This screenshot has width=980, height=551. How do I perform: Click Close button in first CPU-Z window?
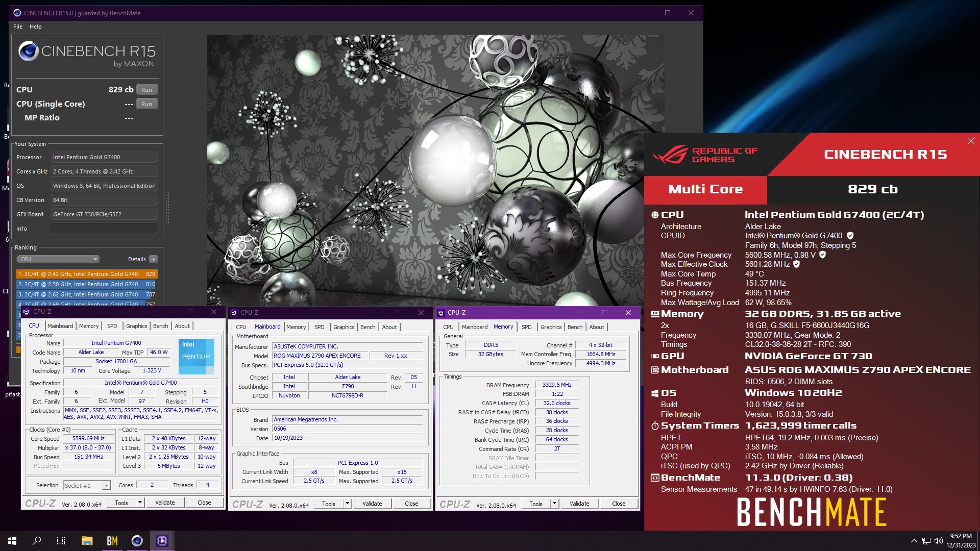coord(204,503)
